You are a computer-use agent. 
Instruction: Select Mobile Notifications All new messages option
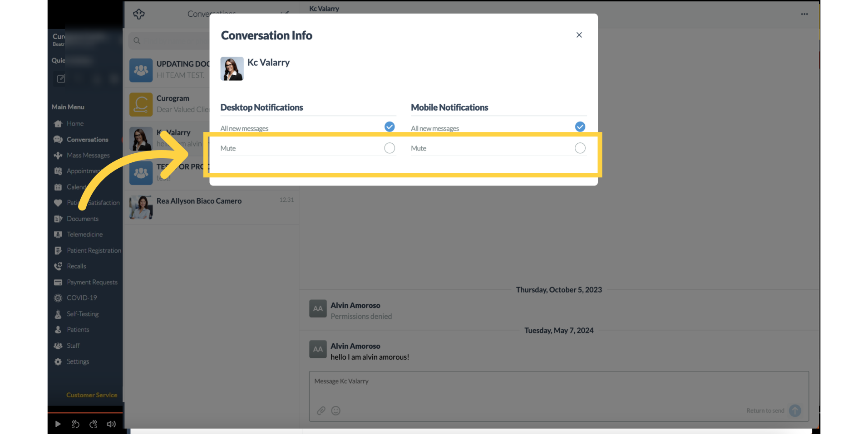pos(580,127)
